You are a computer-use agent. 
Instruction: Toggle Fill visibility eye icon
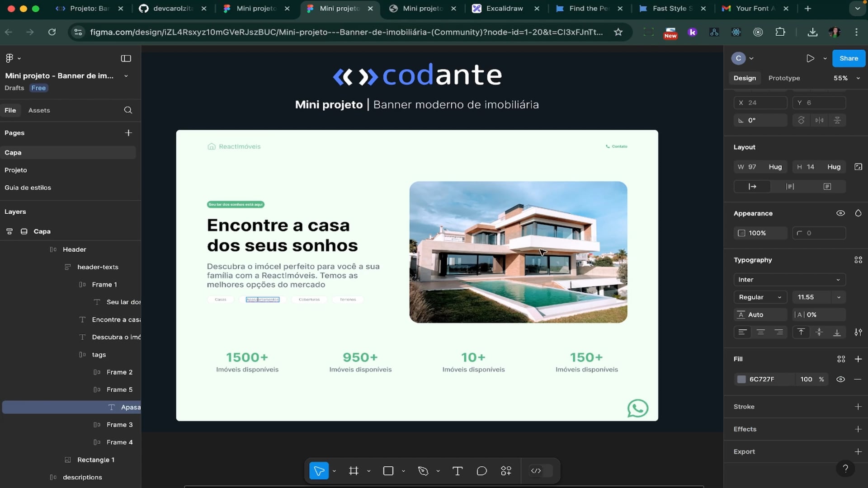tap(840, 379)
